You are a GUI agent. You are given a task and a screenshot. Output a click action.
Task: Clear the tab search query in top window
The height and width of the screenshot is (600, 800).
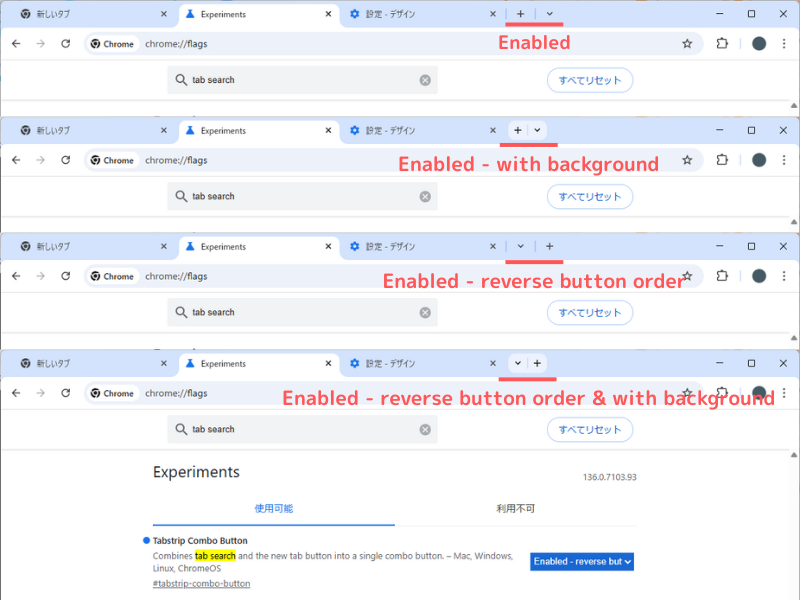pyautogui.click(x=425, y=80)
